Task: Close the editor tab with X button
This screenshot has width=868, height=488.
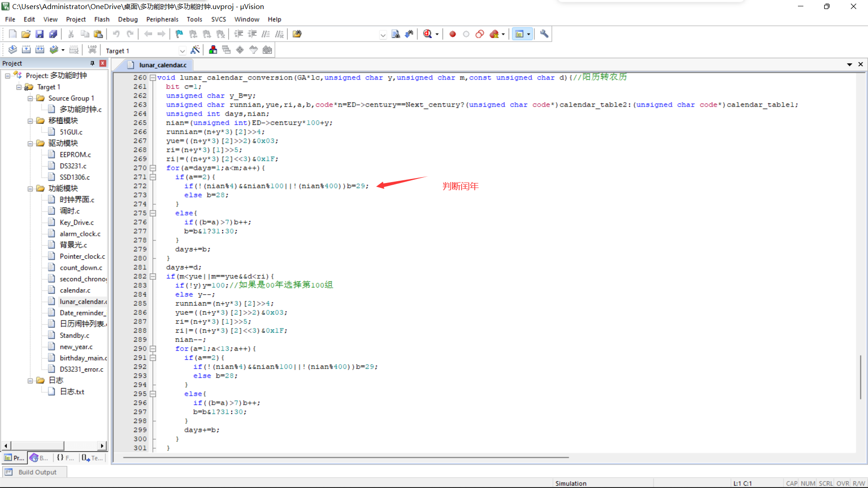Action: 861,65
